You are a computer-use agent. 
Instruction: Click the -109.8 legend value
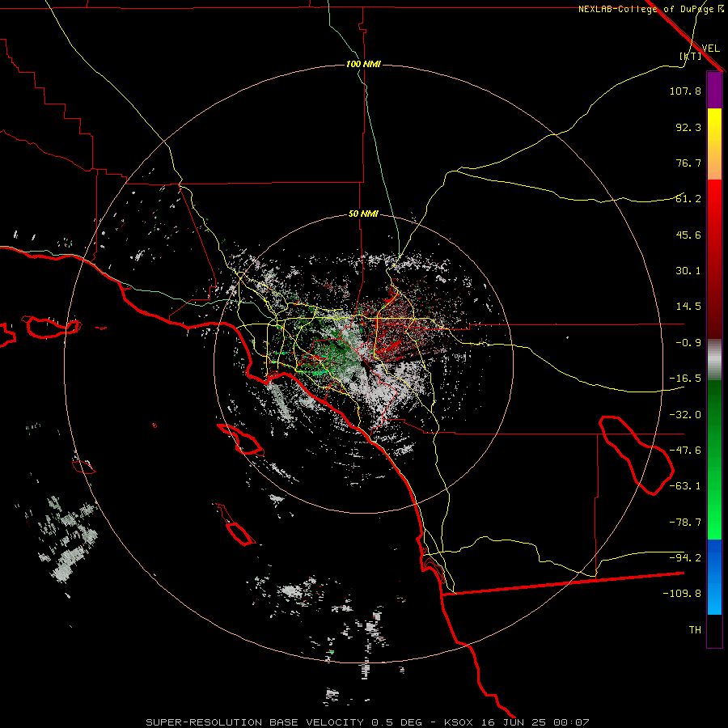pyautogui.click(x=682, y=594)
